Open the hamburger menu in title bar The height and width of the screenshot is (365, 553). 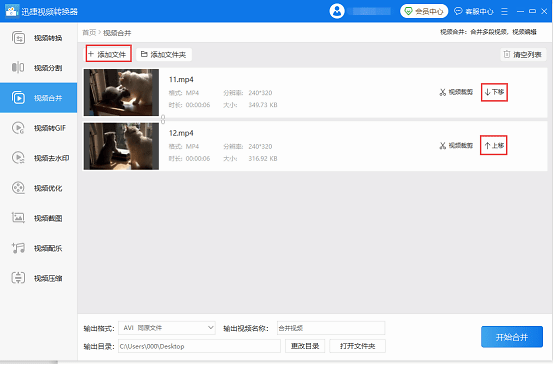(x=504, y=11)
